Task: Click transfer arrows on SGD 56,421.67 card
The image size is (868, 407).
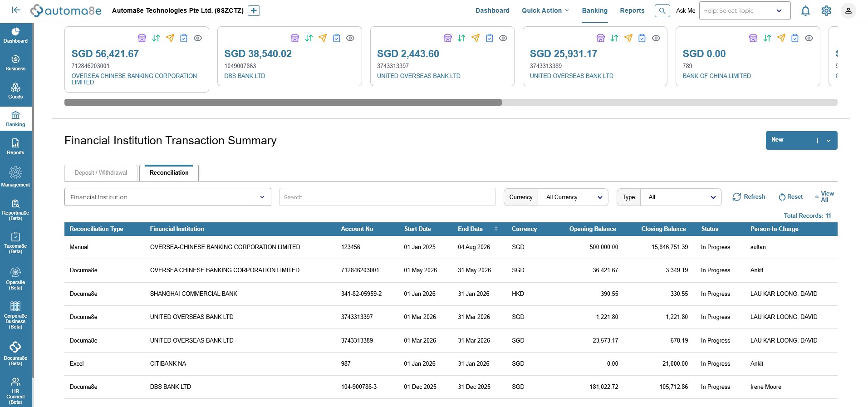Action: (x=156, y=38)
